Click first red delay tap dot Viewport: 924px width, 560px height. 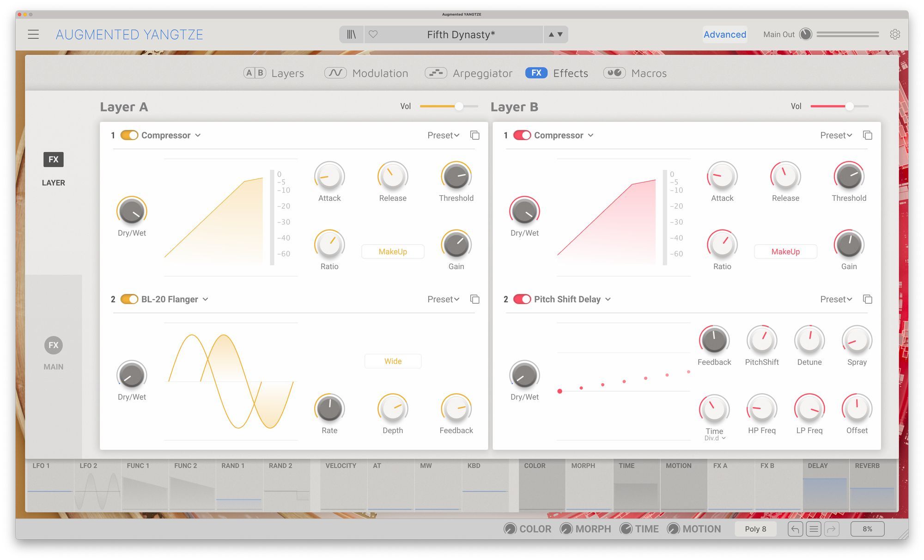[x=560, y=391]
